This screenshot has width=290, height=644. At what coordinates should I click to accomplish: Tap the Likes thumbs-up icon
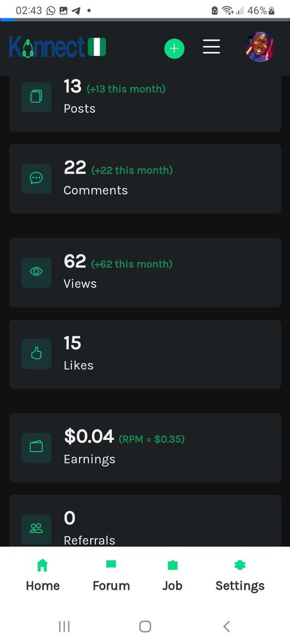tap(36, 354)
